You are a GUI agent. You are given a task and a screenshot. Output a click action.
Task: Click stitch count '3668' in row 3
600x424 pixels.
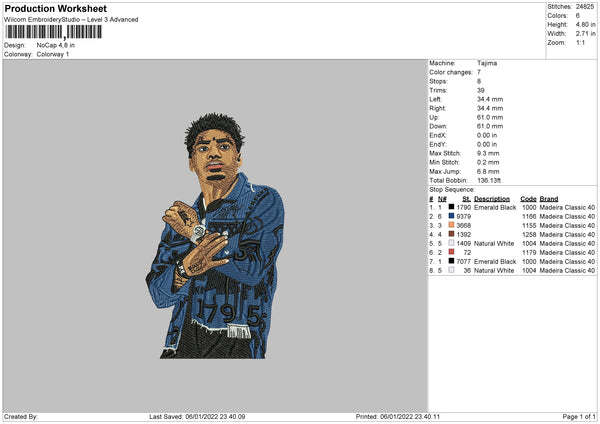(x=463, y=225)
